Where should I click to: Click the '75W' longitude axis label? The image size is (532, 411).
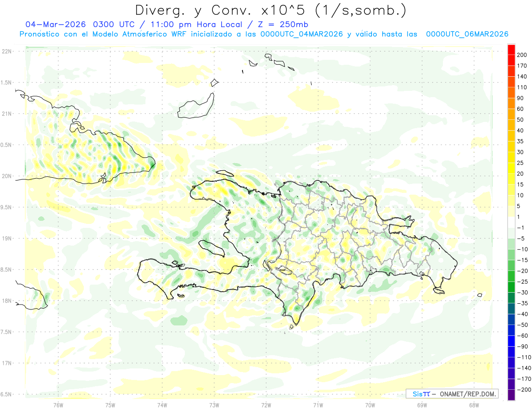[110, 405]
